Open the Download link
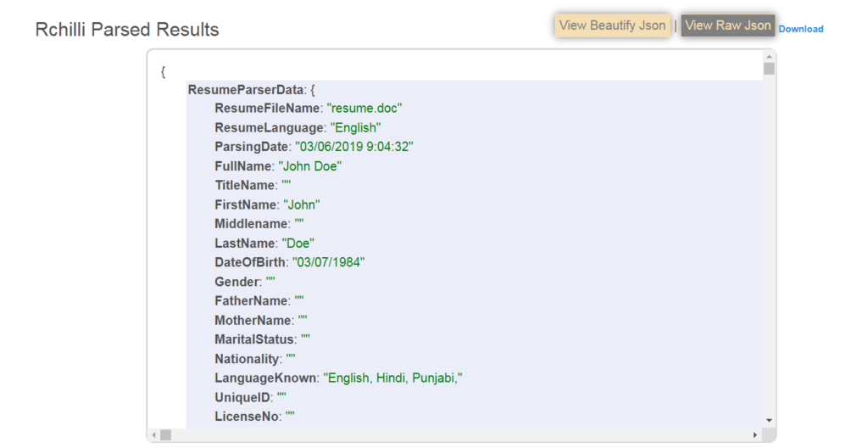Image resolution: width=868 pixels, height=448 pixels. tap(800, 29)
